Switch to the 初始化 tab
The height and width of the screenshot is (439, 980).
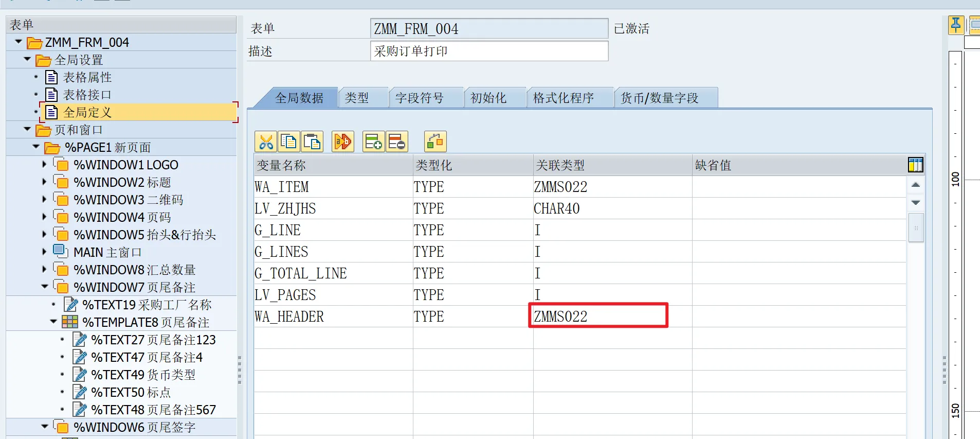pos(488,98)
